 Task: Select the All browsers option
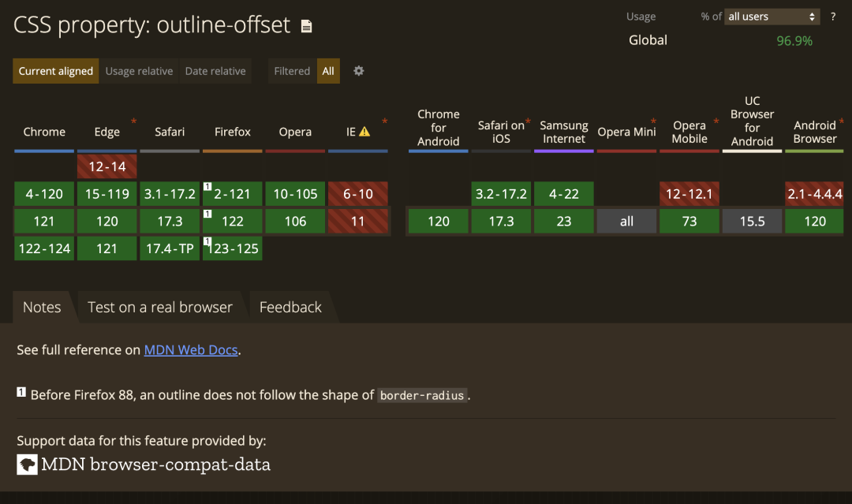pos(328,71)
